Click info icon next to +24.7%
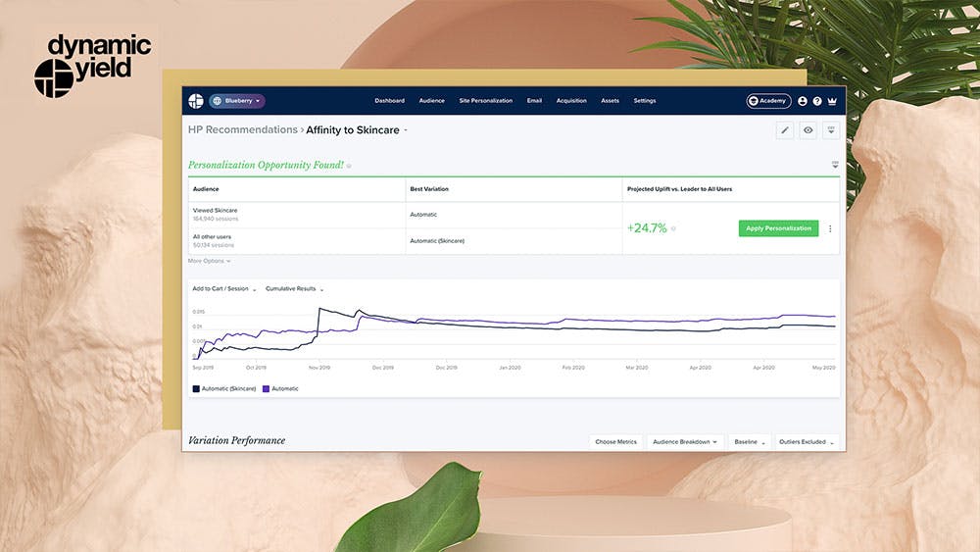This screenshot has width=980, height=552. tap(673, 228)
